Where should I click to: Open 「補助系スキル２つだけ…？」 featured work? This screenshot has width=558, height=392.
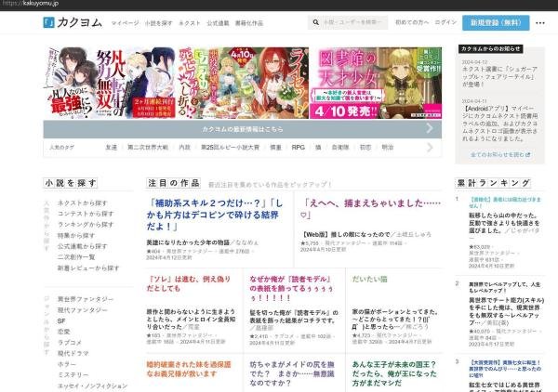tap(215, 215)
